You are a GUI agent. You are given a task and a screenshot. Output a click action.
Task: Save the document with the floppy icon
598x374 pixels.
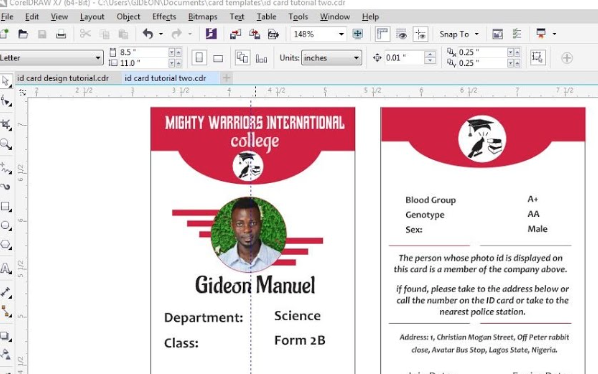point(42,34)
